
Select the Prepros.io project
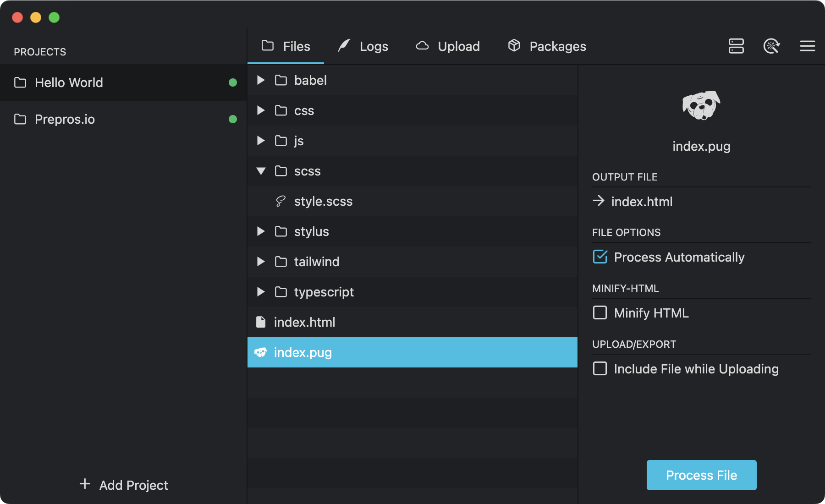tap(65, 119)
